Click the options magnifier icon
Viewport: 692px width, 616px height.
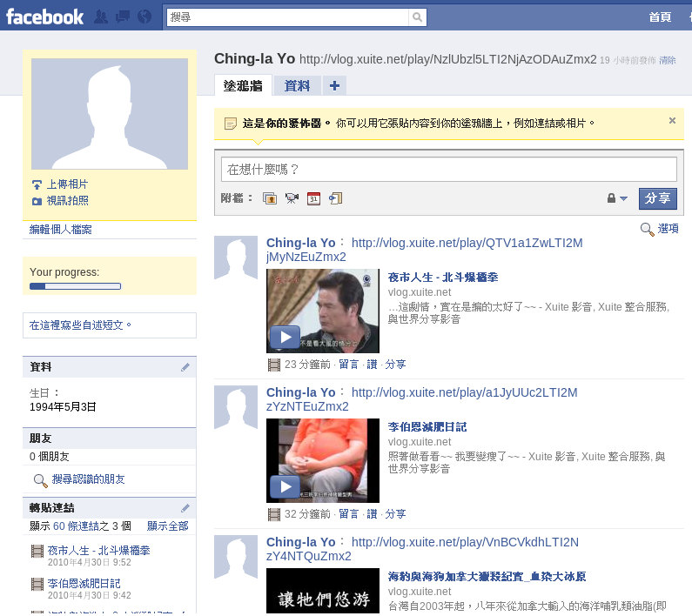pyautogui.click(x=647, y=230)
